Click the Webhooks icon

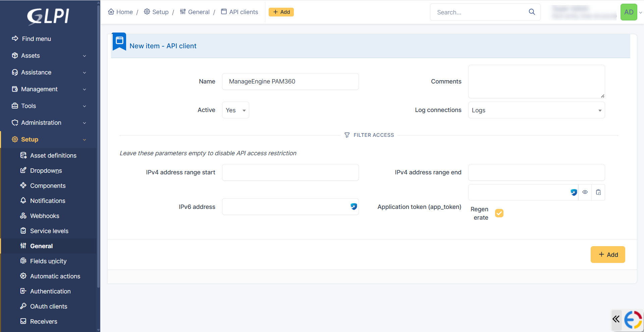[x=23, y=215]
